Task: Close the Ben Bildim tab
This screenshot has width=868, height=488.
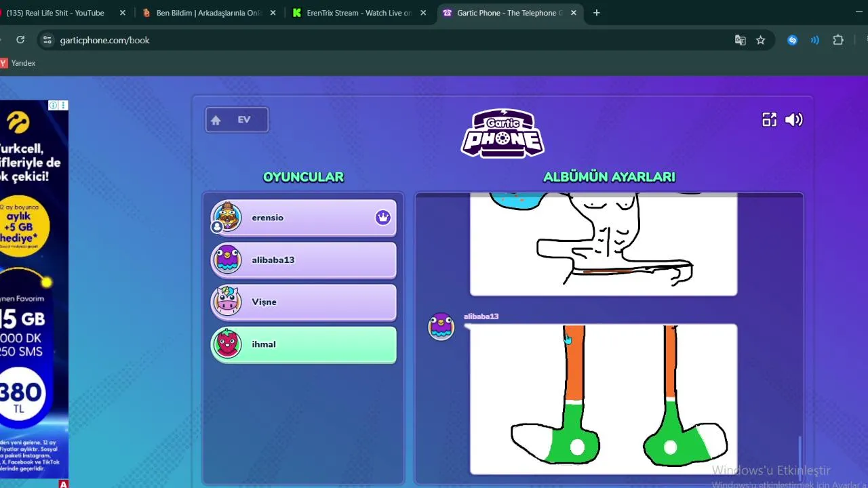Action: (x=273, y=13)
